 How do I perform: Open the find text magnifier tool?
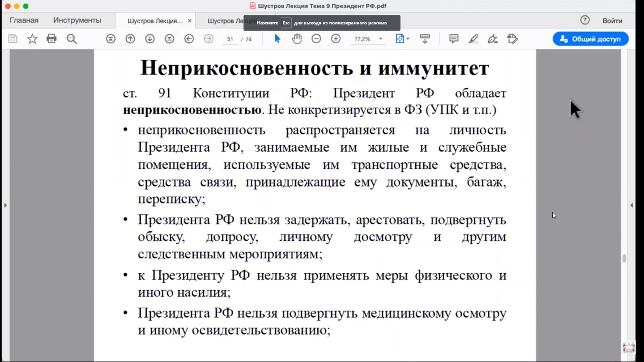(71, 39)
